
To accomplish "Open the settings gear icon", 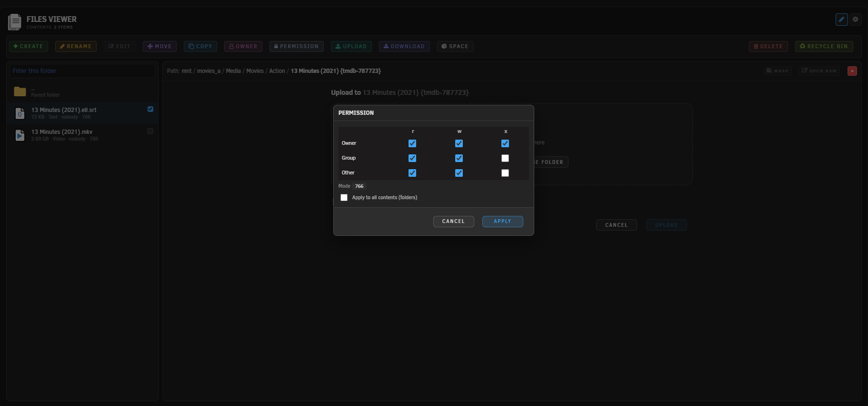I will coord(855,20).
